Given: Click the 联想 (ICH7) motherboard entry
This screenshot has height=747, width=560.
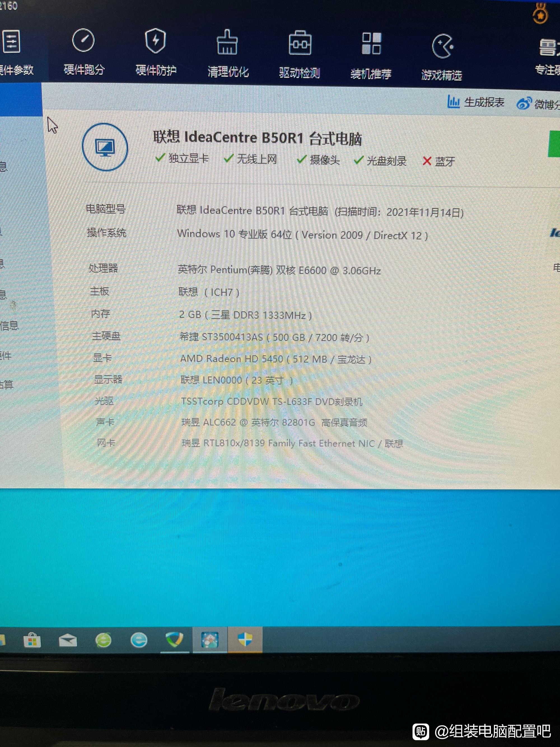Looking at the screenshot, I should [x=209, y=292].
